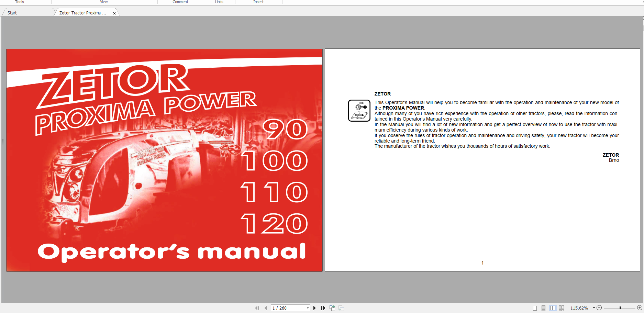Click the next view icon

coord(341,308)
